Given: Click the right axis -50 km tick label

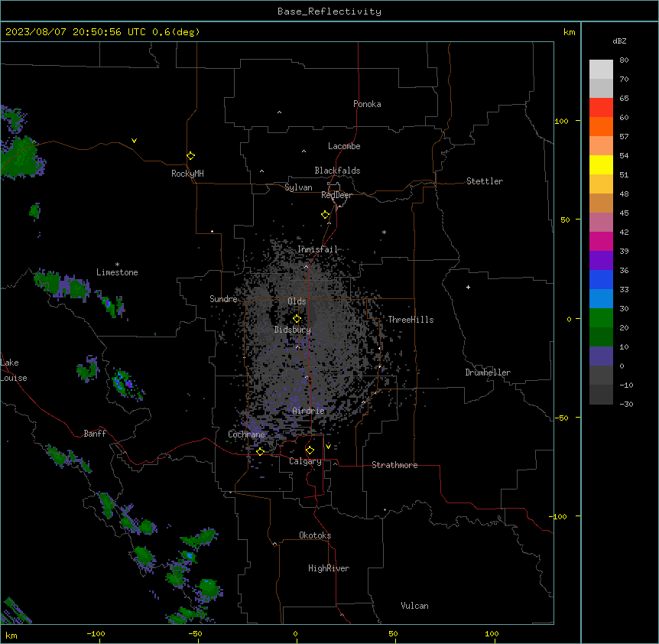Looking at the screenshot, I should coord(561,418).
